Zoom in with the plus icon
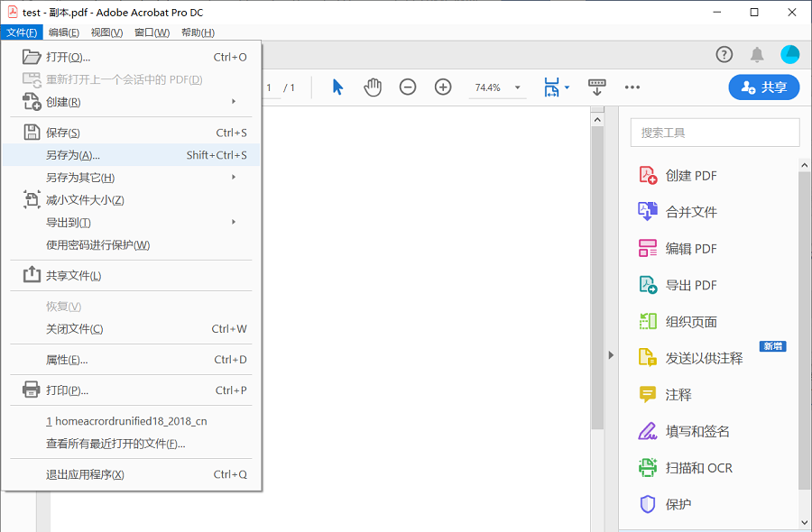The image size is (812, 532). click(443, 87)
